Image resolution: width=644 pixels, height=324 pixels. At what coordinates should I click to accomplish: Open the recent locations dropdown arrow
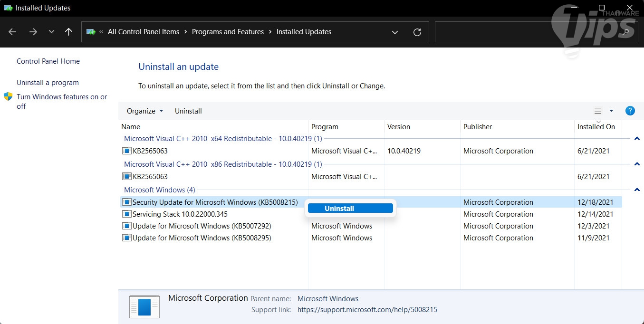point(51,32)
